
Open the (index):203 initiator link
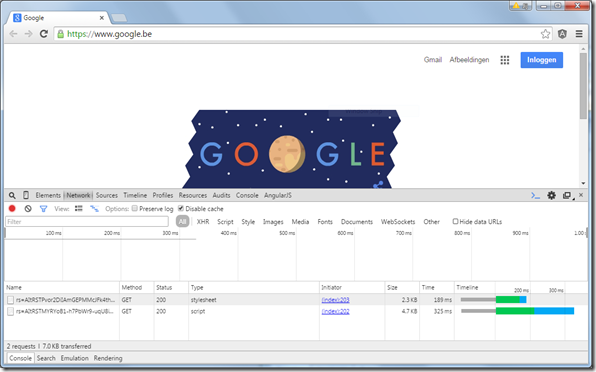tap(335, 300)
